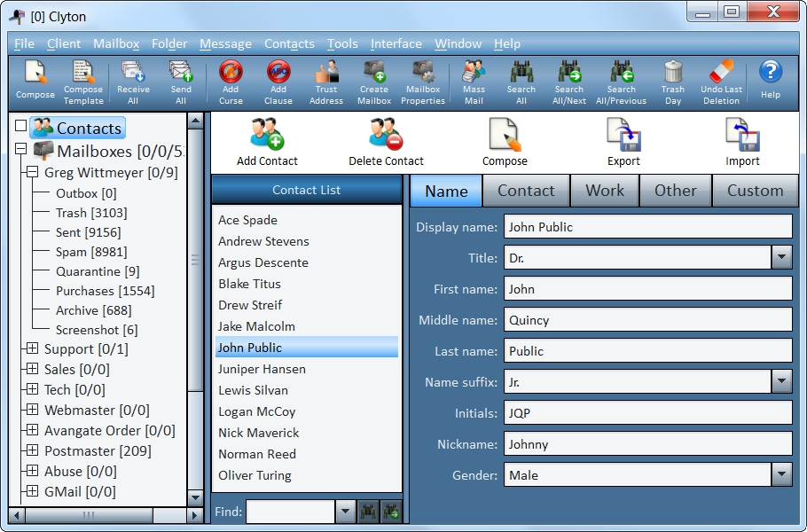Select contact Oliver Turing

click(x=307, y=475)
